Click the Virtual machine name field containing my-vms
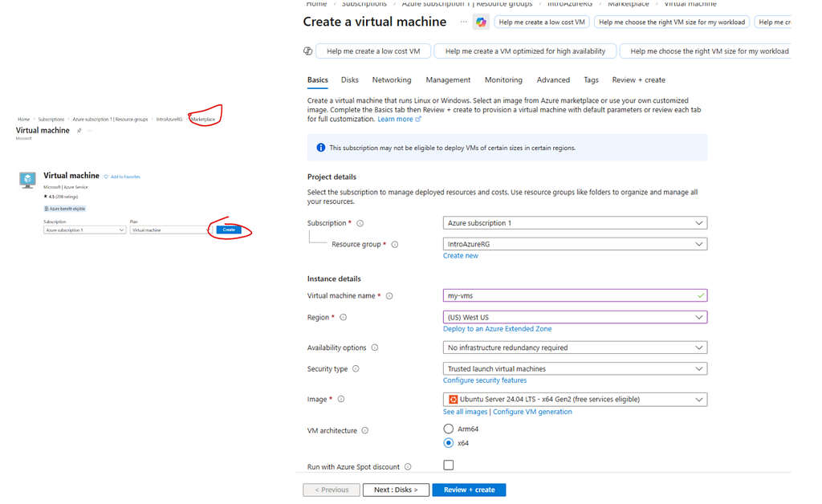Image resolution: width=822 pixels, height=504 pixels. [x=575, y=296]
